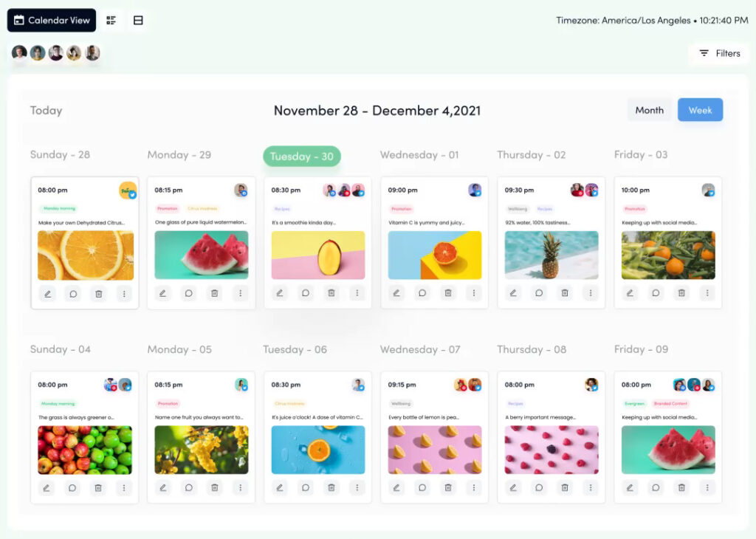Select the last team member avatar

(x=92, y=52)
